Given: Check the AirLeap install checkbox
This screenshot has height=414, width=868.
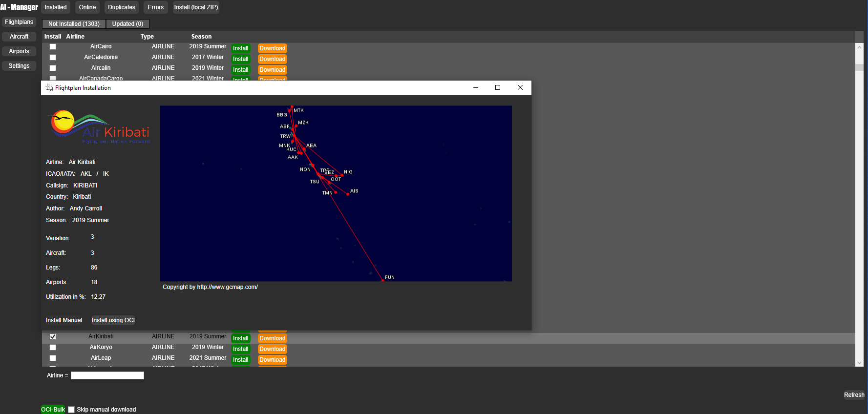Looking at the screenshot, I should coord(53,358).
